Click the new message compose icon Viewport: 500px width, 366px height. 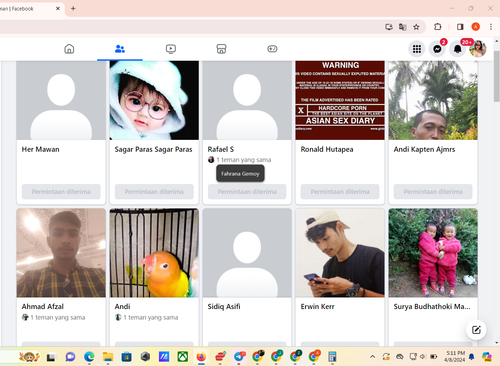(476, 330)
